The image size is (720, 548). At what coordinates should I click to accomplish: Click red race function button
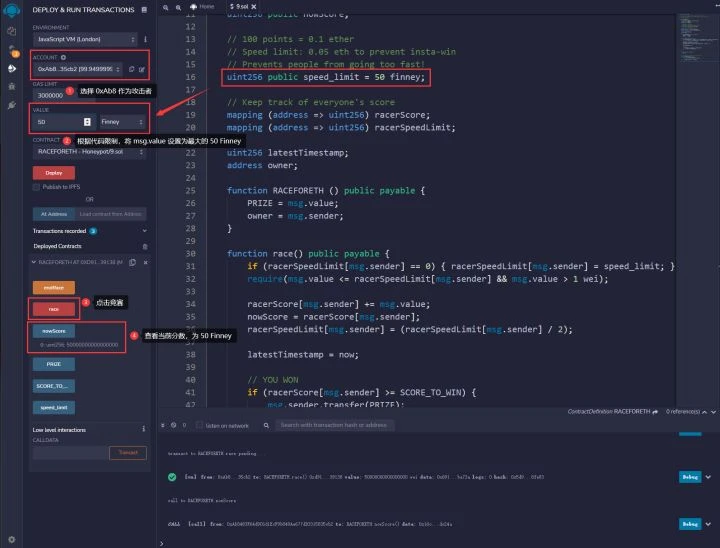coord(54,309)
